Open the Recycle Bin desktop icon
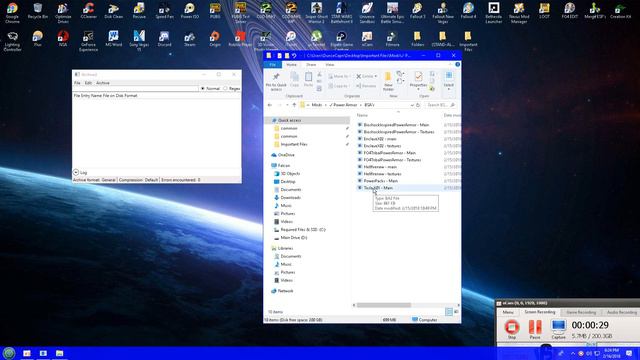The width and height of the screenshot is (640, 360). 38,11
